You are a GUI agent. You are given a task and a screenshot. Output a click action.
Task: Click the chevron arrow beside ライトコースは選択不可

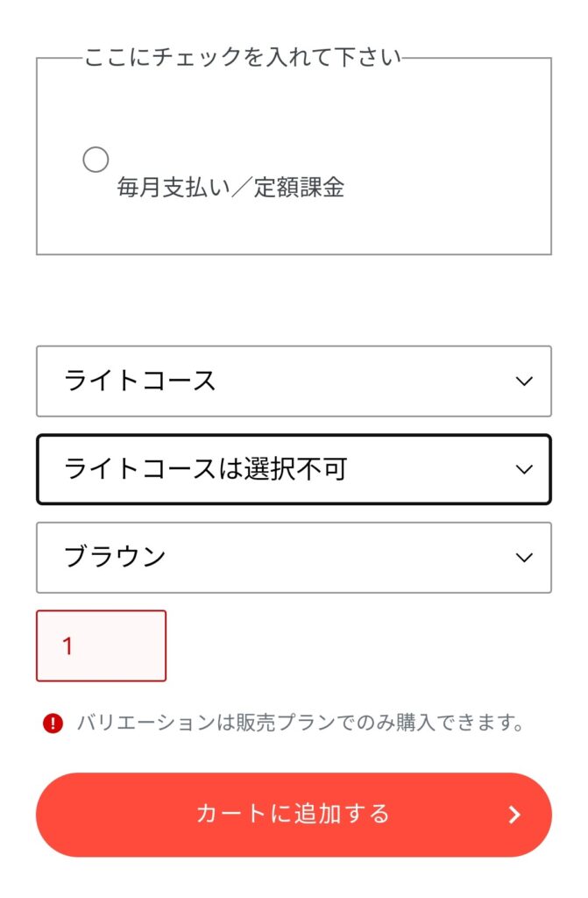pos(524,470)
